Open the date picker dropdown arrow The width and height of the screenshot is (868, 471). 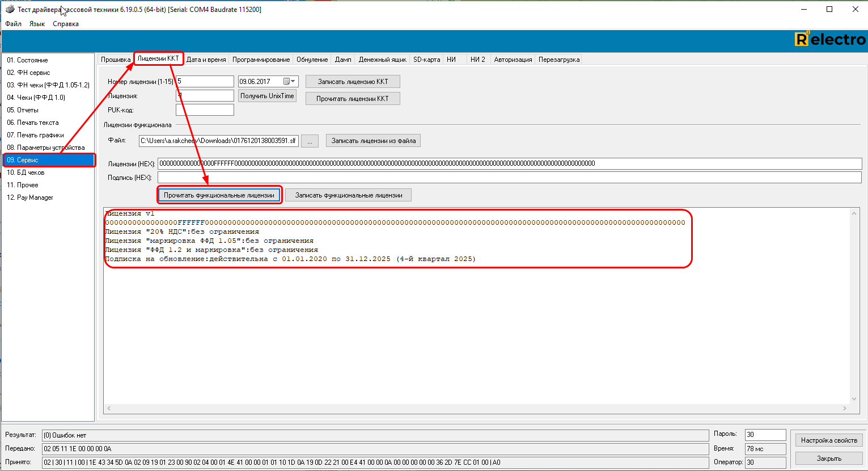tap(293, 82)
